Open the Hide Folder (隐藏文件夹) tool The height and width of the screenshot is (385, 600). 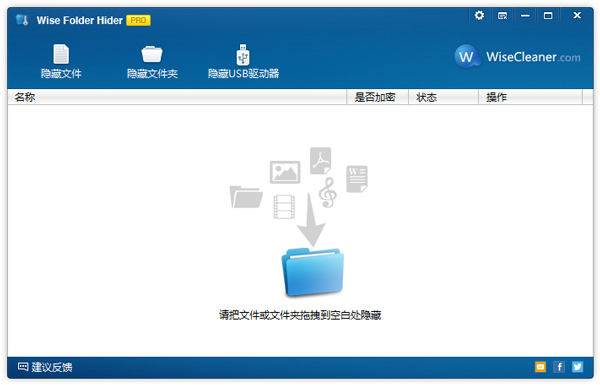click(x=152, y=62)
